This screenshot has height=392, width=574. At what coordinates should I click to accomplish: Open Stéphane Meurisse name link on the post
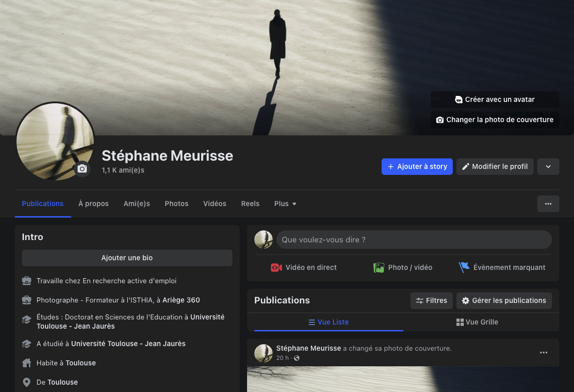(x=309, y=348)
